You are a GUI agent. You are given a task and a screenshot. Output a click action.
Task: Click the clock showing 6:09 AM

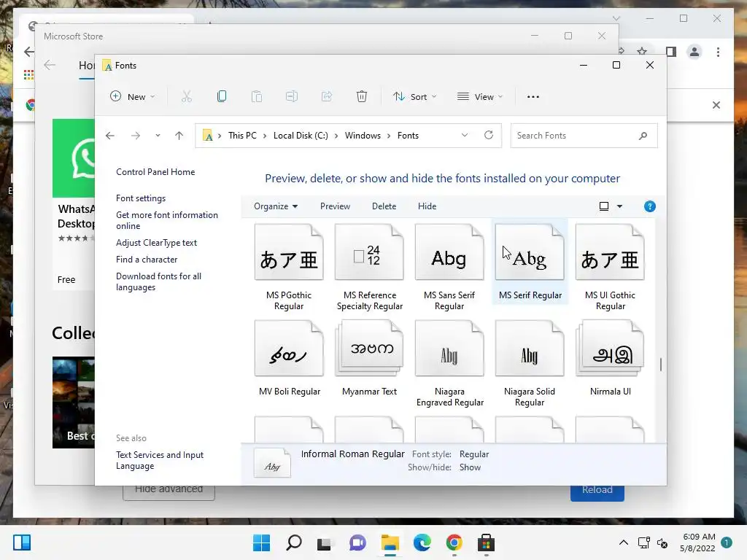pyautogui.click(x=698, y=537)
